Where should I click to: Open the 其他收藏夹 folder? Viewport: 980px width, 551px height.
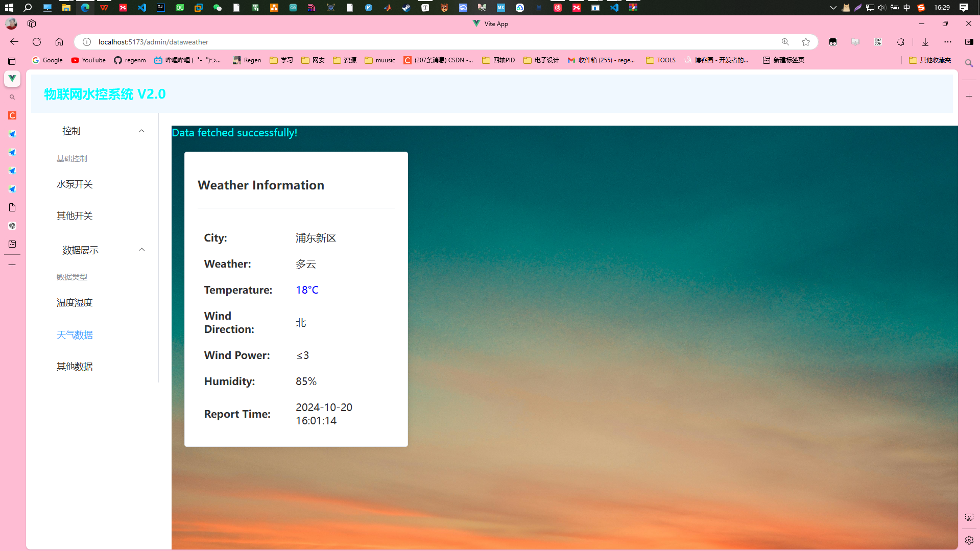(x=930, y=60)
